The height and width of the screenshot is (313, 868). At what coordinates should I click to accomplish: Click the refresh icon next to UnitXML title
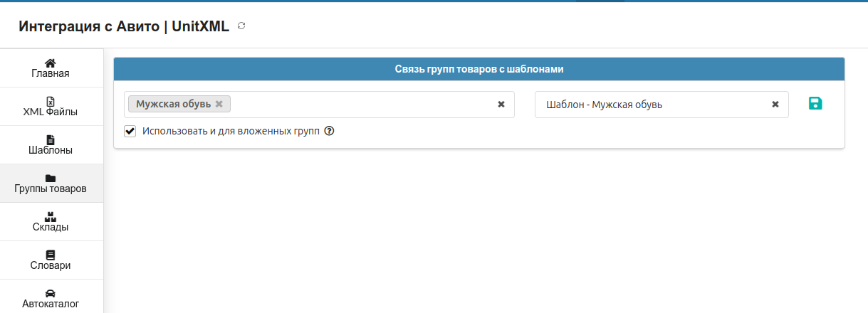point(241,26)
